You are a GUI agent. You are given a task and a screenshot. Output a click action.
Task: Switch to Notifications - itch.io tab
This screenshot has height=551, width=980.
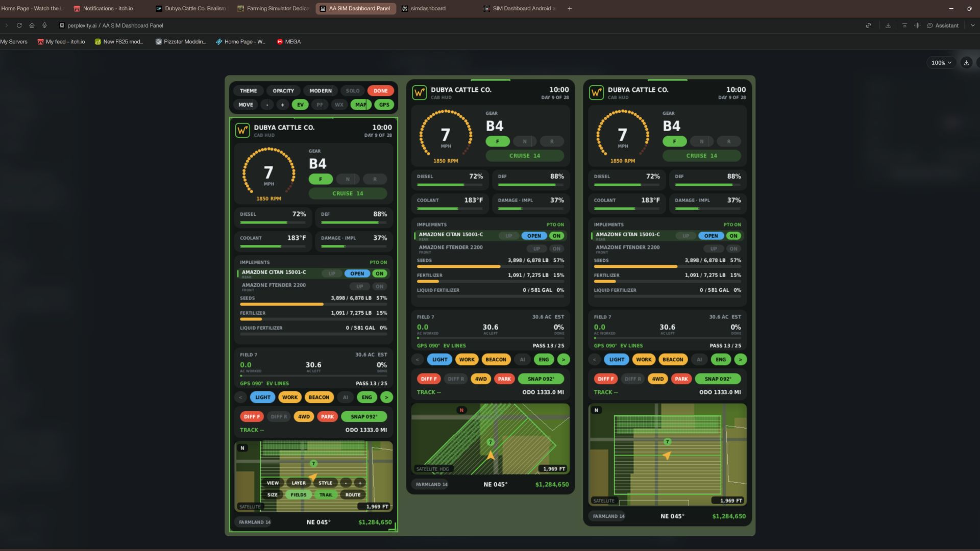click(108, 9)
